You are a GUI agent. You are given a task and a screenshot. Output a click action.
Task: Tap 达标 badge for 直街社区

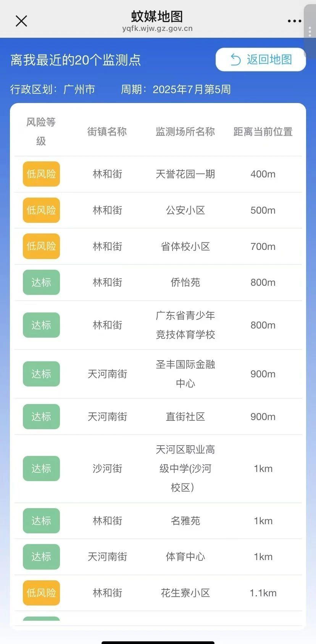(x=41, y=417)
